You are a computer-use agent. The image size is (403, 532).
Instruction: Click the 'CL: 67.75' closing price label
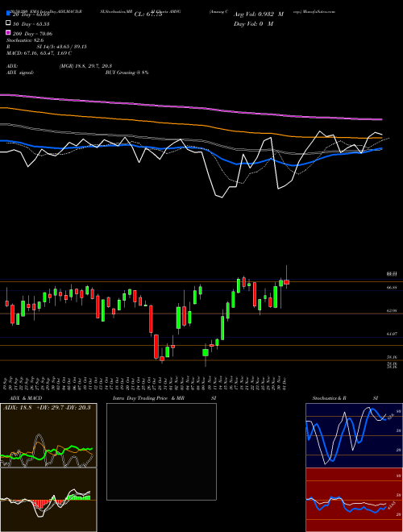[x=148, y=15]
